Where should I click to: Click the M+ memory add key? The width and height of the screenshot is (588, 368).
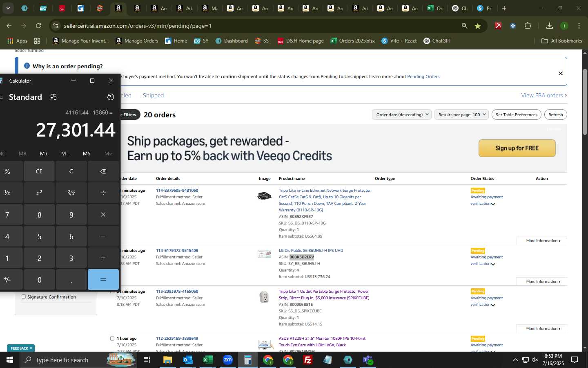(44, 154)
